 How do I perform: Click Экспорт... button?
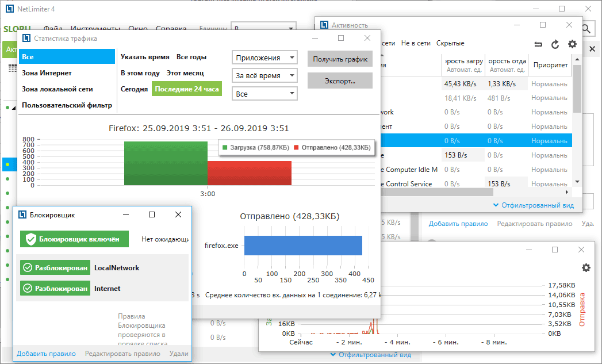click(x=340, y=81)
